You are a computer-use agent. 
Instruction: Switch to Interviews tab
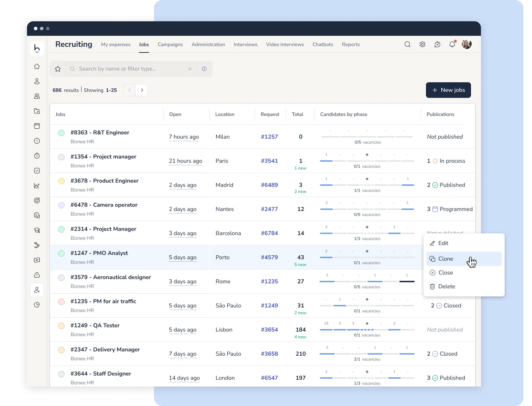[x=245, y=44]
